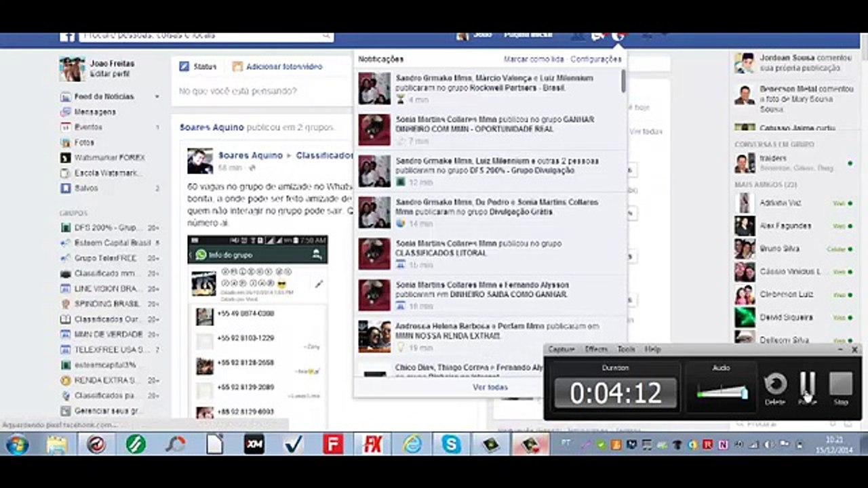Click Adicionar foto/vídeo icon
Screen dimensions: 868x488
coord(237,66)
